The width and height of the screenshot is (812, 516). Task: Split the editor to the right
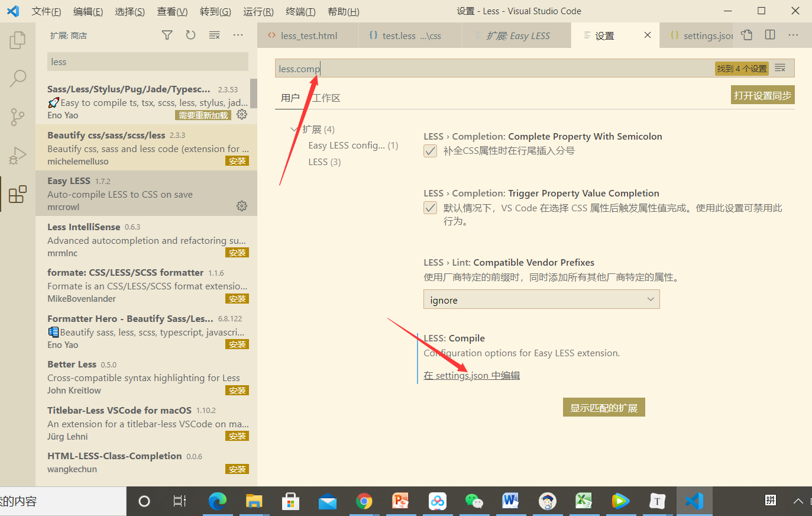(770, 36)
